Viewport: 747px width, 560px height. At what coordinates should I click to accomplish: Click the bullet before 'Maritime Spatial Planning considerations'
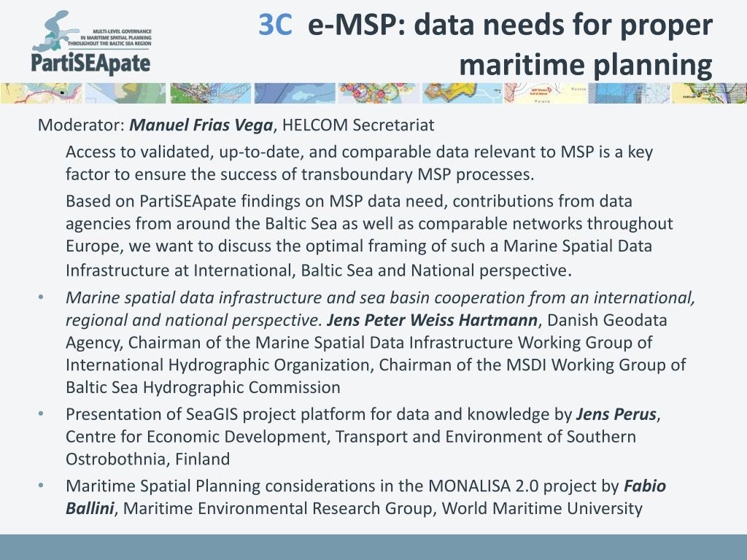(x=41, y=486)
